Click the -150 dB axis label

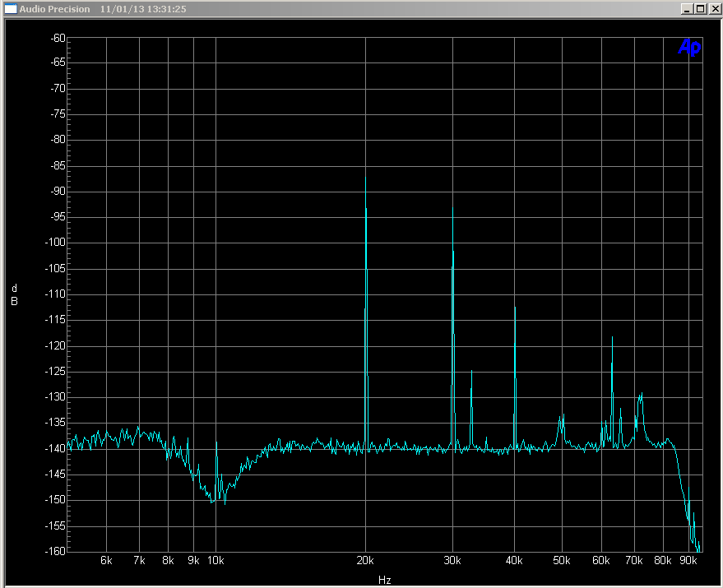tap(55, 499)
